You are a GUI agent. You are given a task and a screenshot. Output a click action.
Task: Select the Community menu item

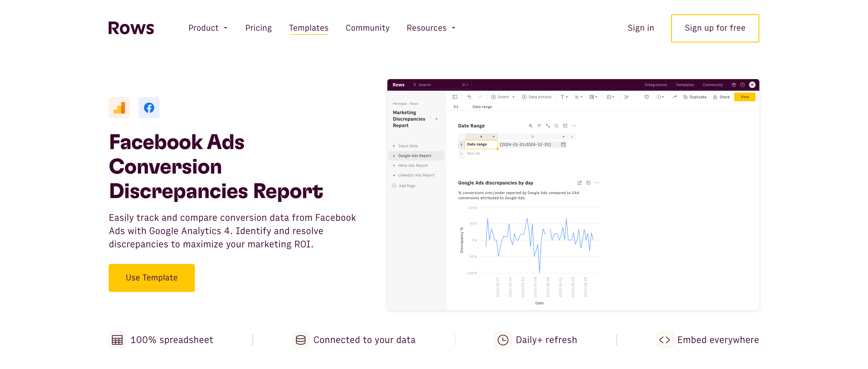(x=367, y=28)
